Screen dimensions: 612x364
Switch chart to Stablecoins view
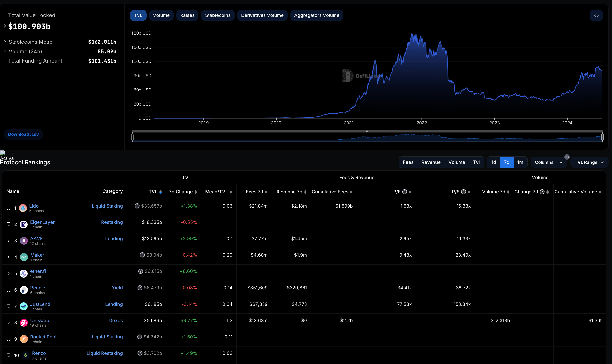(218, 15)
